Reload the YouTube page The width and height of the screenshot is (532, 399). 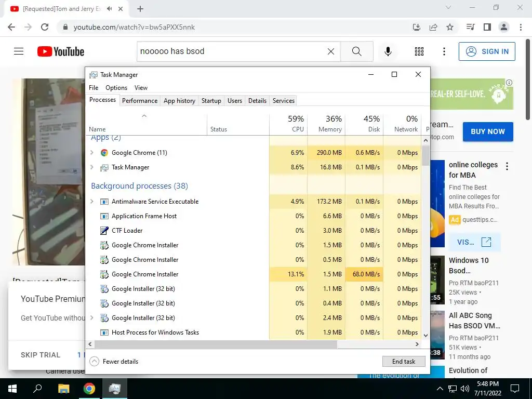click(45, 27)
